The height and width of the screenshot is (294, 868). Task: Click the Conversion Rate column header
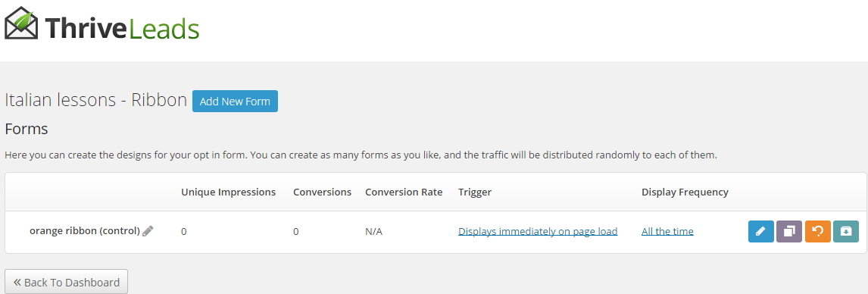coord(404,192)
